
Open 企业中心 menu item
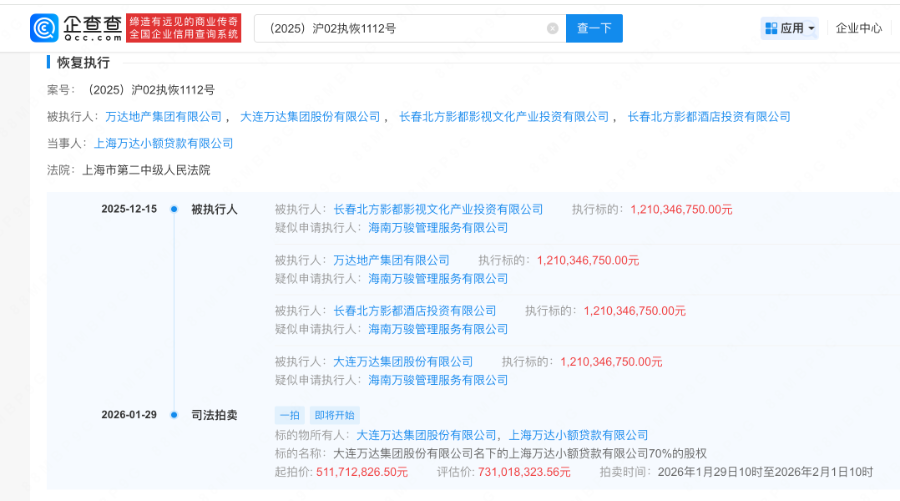(858, 29)
